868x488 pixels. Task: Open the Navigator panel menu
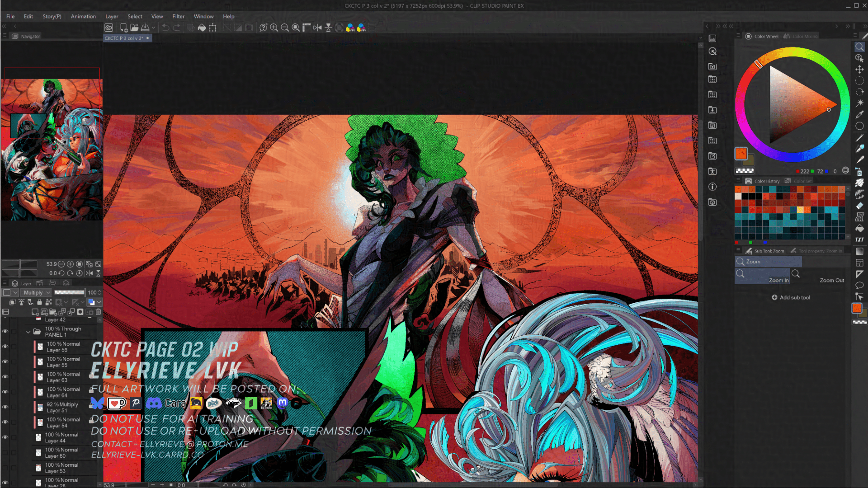tap(5, 36)
